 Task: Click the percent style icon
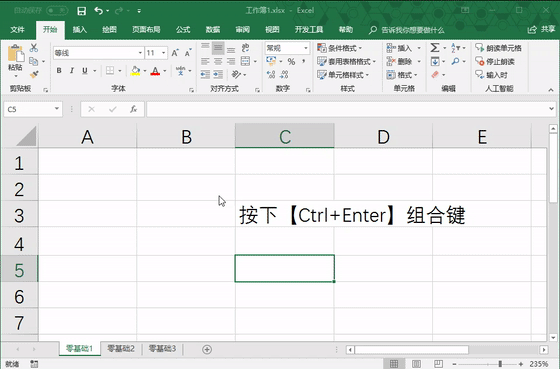click(291, 61)
